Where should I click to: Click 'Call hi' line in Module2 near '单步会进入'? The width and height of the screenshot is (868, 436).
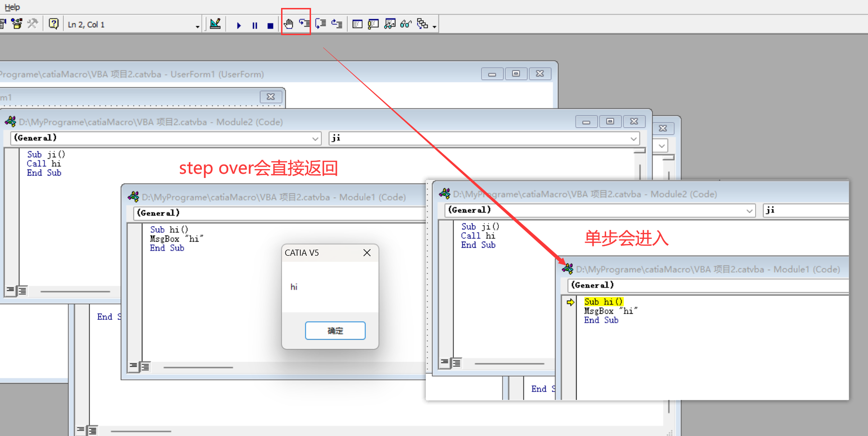pos(478,236)
